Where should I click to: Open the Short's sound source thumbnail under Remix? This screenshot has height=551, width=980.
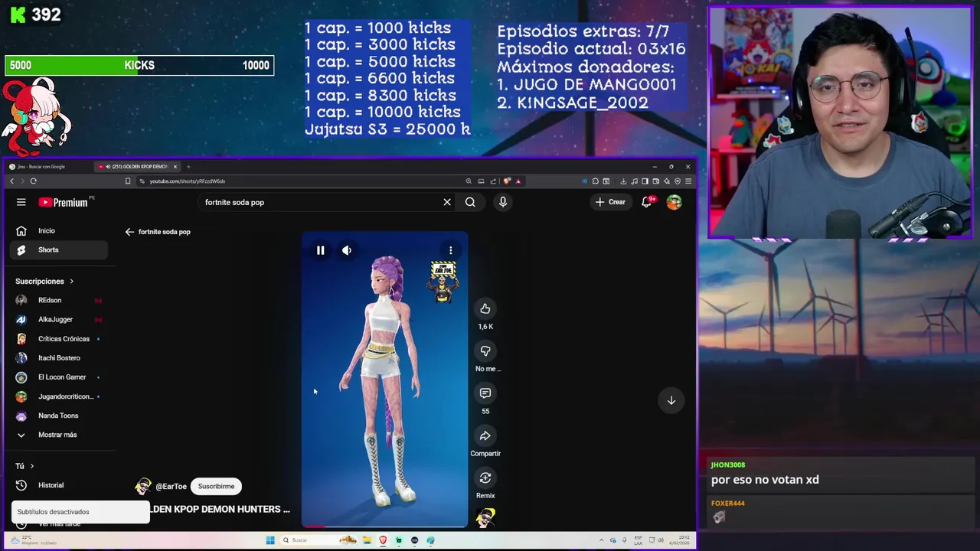click(x=485, y=518)
